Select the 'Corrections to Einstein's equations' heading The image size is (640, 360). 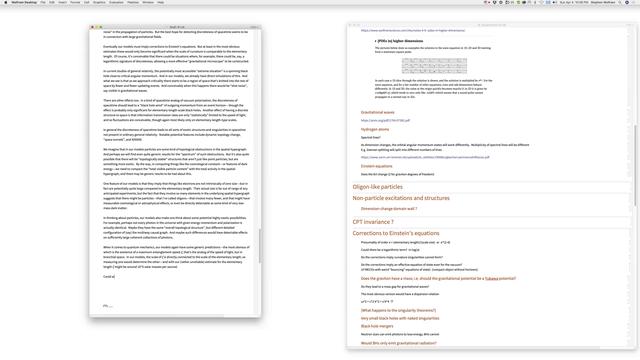point(396,233)
